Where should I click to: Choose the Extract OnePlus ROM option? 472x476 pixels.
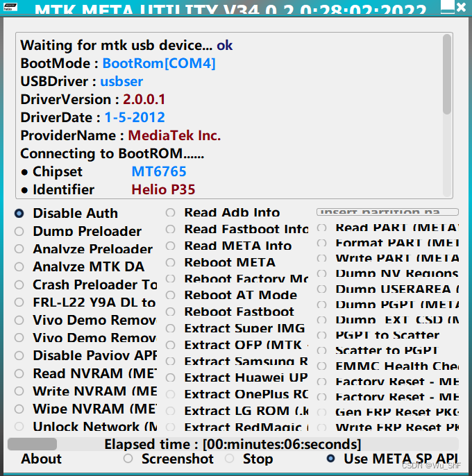(237, 394)
